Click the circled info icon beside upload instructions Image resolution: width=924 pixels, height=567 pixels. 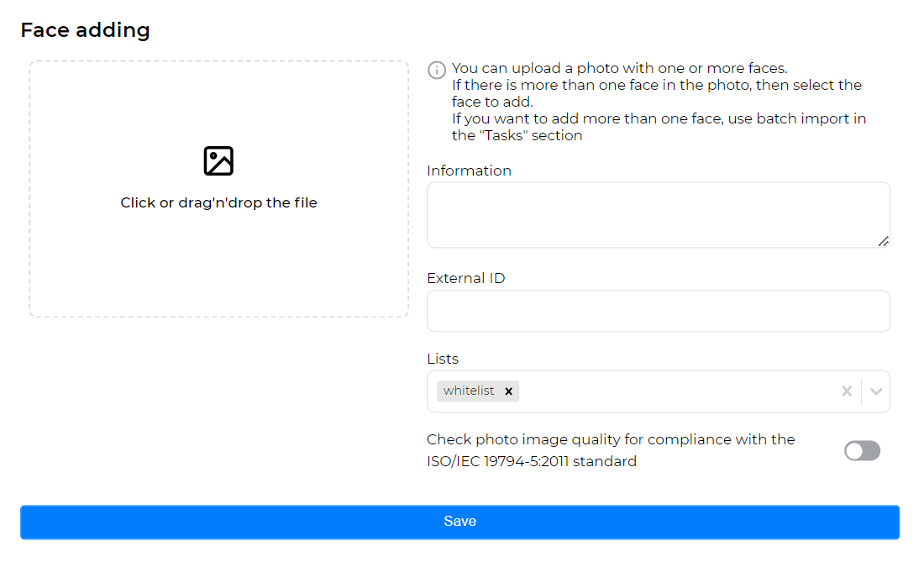pos(436,70)
